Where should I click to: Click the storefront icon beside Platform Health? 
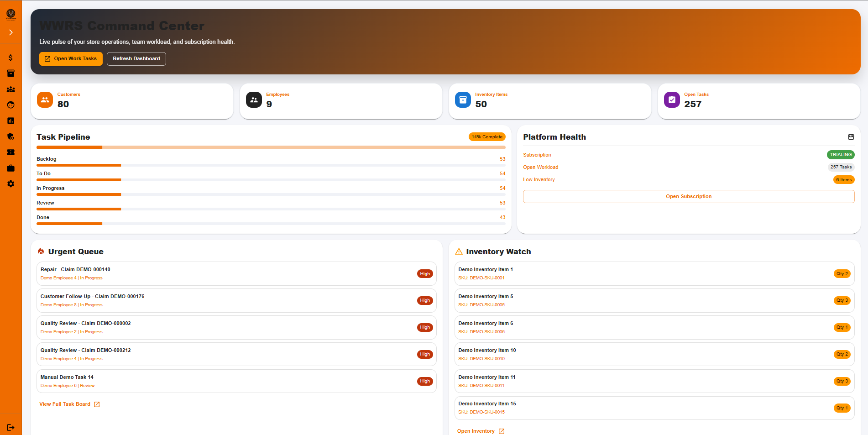click(851, 136)
